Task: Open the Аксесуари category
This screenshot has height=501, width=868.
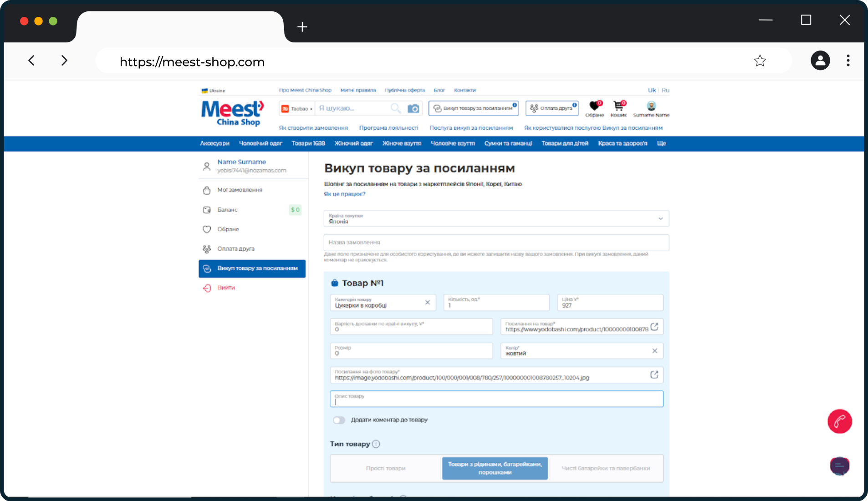Action: [214, 143]
